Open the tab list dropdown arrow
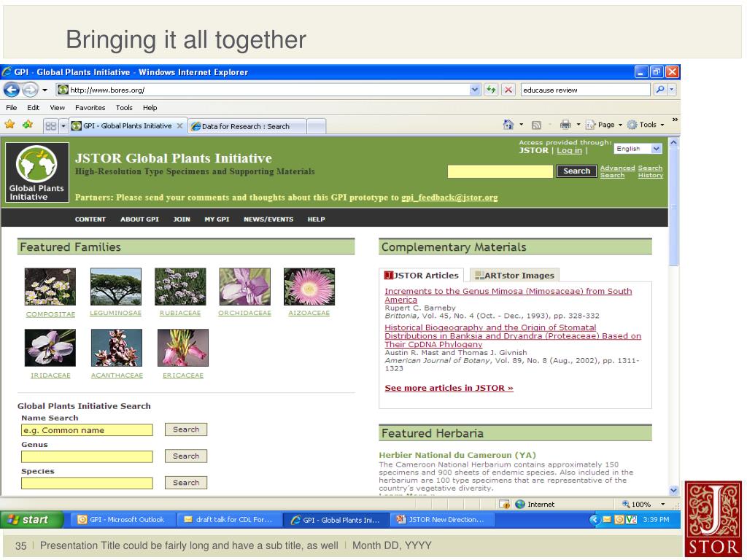The image size is (747, 560). [63, 126]
